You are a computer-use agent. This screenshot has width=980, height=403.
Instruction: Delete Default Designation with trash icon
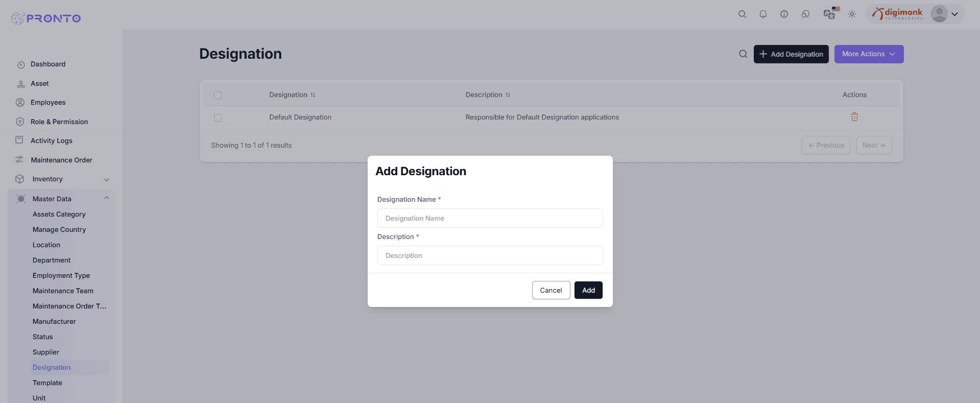(854, 117)
